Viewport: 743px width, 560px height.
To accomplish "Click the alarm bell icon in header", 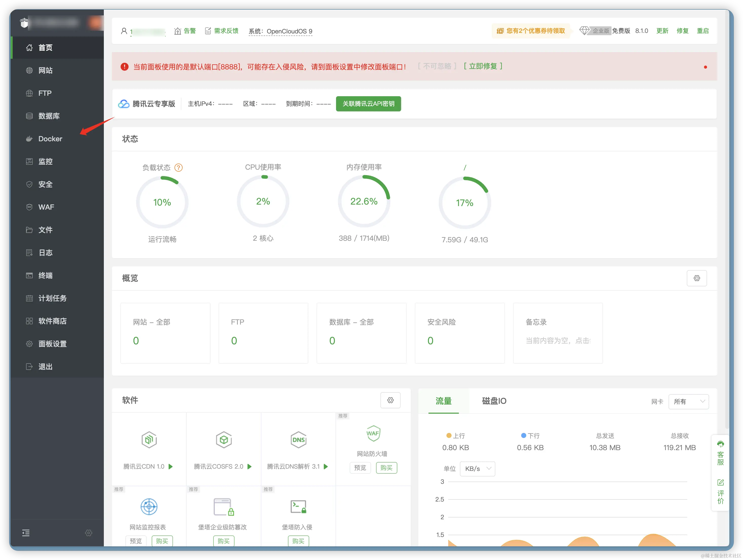I will click(178, 31).
